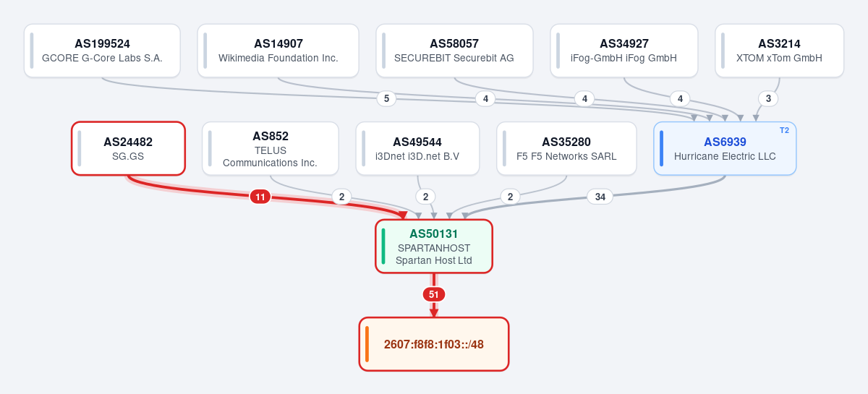Click the 3 edge label below XTOM
The height and width of the screenshot is (394, 868).
(x=768, y=99)
